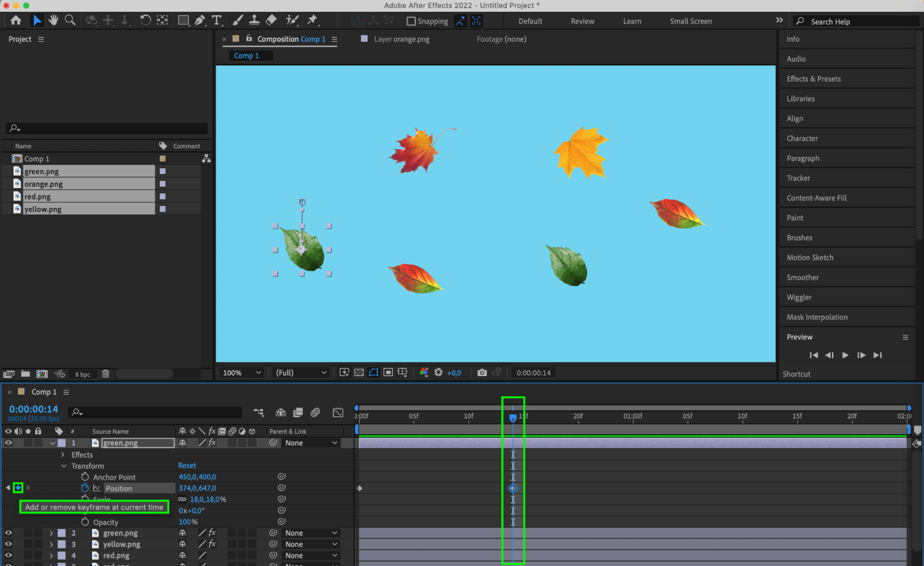Select the Pen tool
The height and width of the screenshot is (566, 924).
pos(200,20)
